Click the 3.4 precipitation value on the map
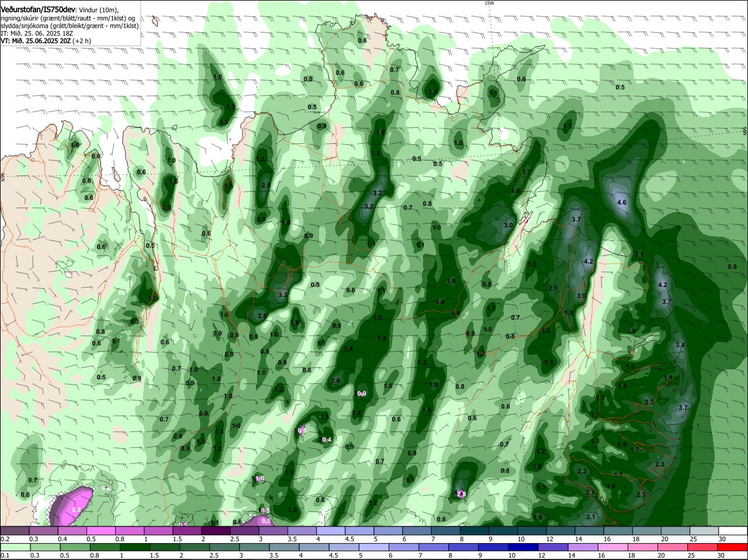Image resolution: width=748 pixels, height=560 pixels. (x=680, y=345)
